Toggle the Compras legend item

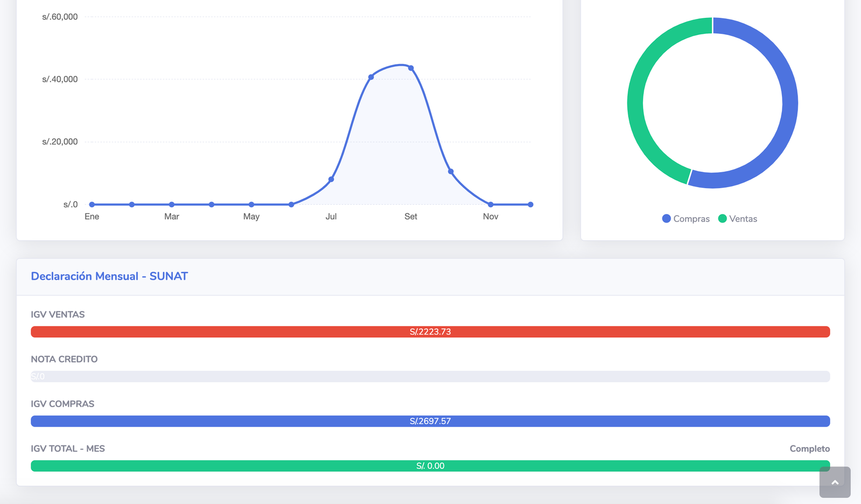click(x=686, y=219)
